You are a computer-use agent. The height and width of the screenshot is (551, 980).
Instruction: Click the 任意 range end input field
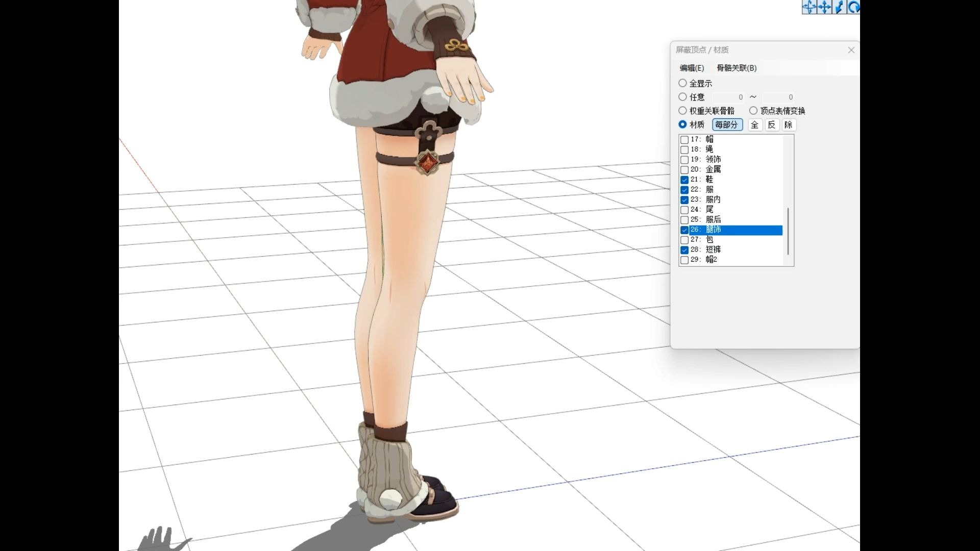click(x=778, y=97)
